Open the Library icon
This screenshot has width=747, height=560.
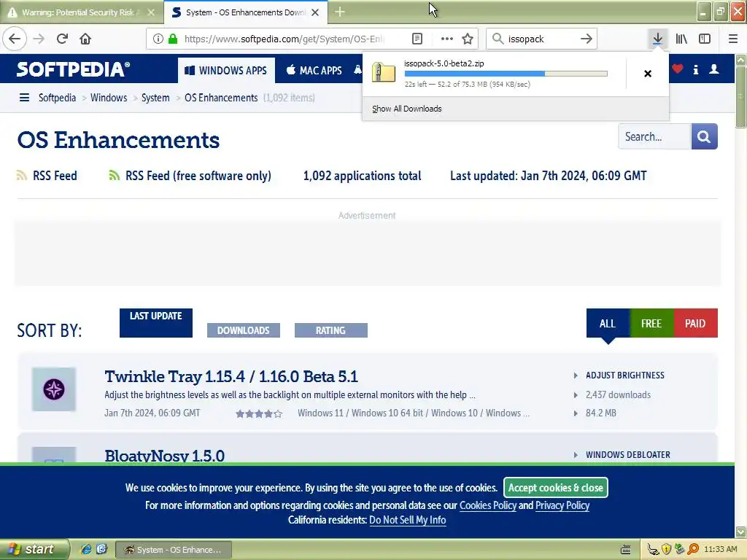coord(681,39)
